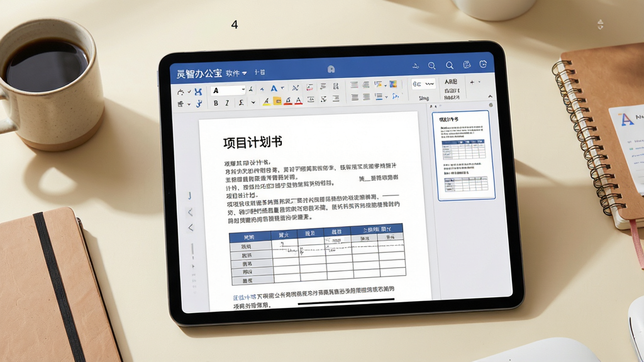Click the document bubble icon in the title bar
This screenshot has width=644, height=362.
click(x=467, y=65)
